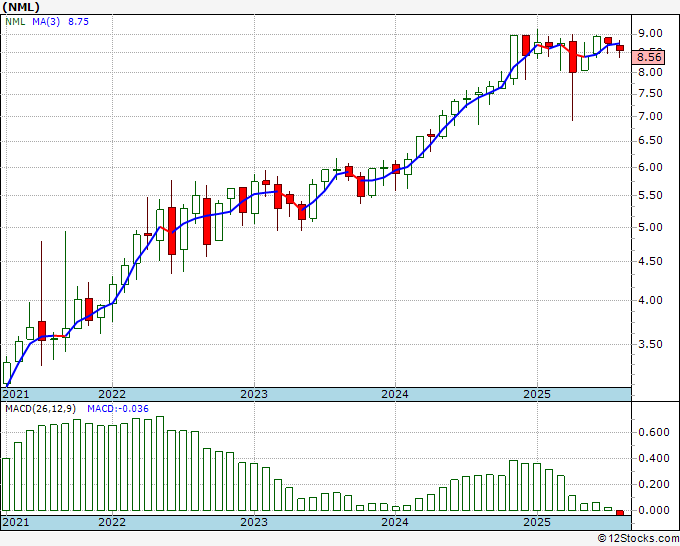Click 2023 on the price chart time axis
The width and height of the screenshot is (680, 546).
[254, 394]
